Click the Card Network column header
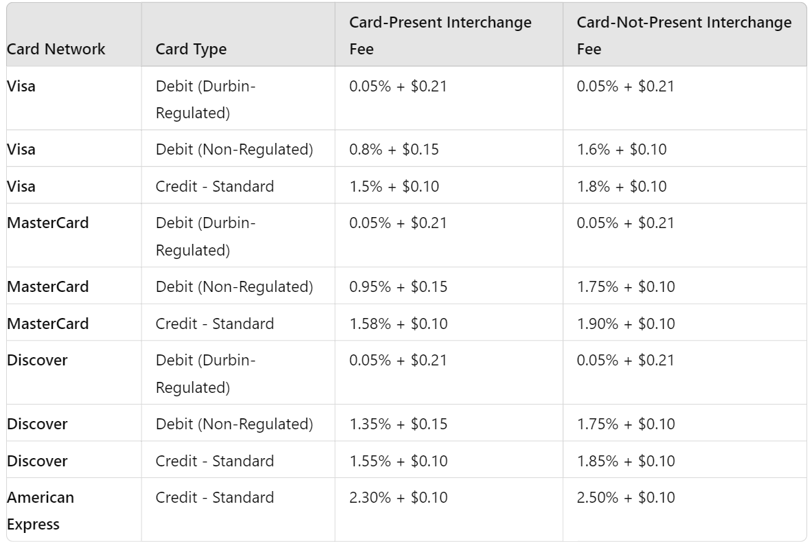The image size is (812, 542). click(56, 49)
